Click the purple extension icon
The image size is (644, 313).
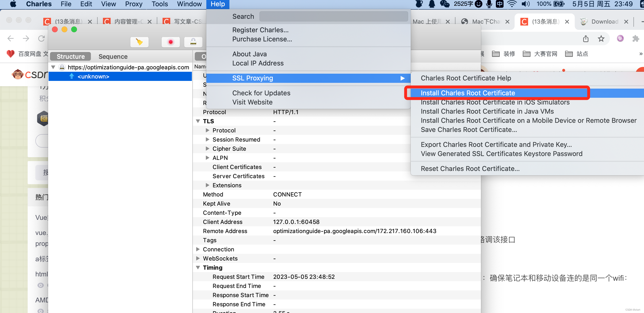(x=620, y=38)
